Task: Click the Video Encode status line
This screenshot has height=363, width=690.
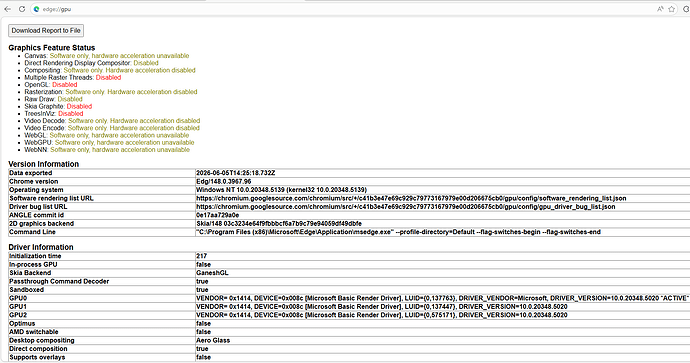Action: 112,128
